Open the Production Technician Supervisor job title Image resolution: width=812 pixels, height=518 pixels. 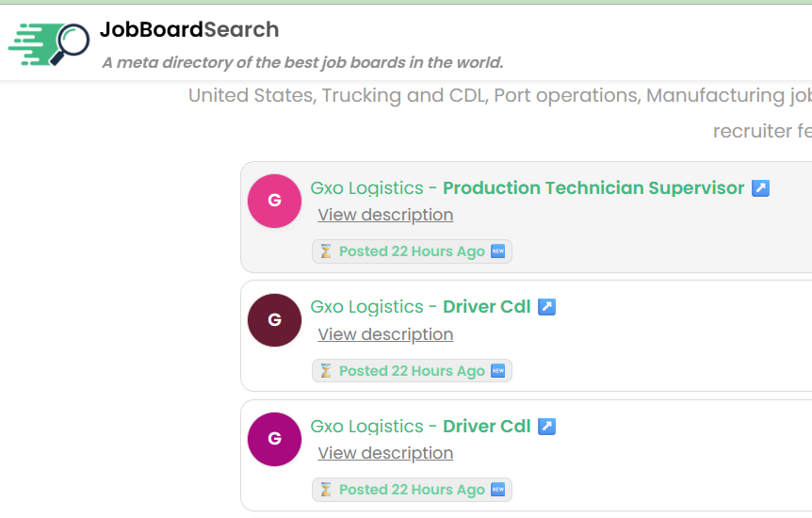[593, 188]
